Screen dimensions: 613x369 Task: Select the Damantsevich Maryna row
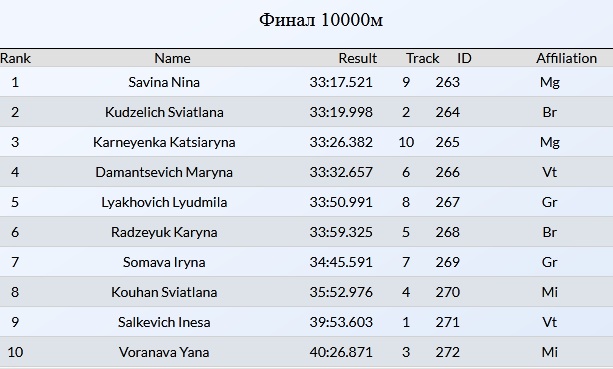[306, 172]
